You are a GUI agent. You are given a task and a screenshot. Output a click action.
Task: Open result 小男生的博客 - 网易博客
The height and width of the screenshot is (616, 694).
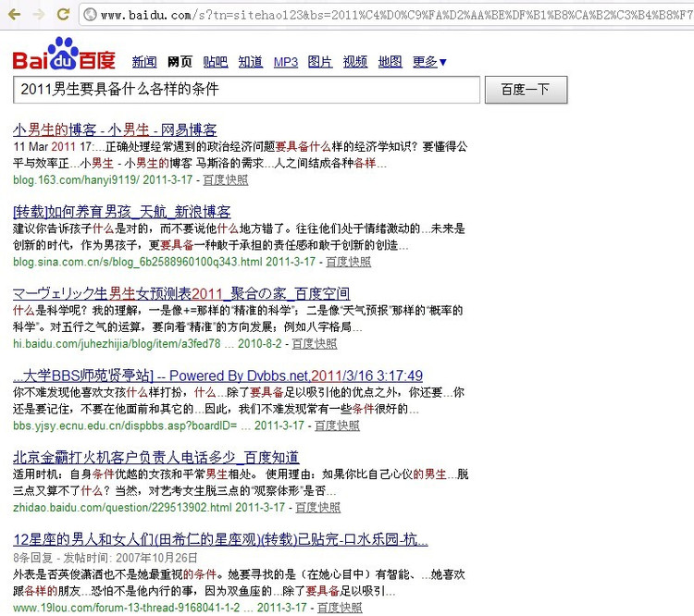pyautogui.click(x=115, y=129)
